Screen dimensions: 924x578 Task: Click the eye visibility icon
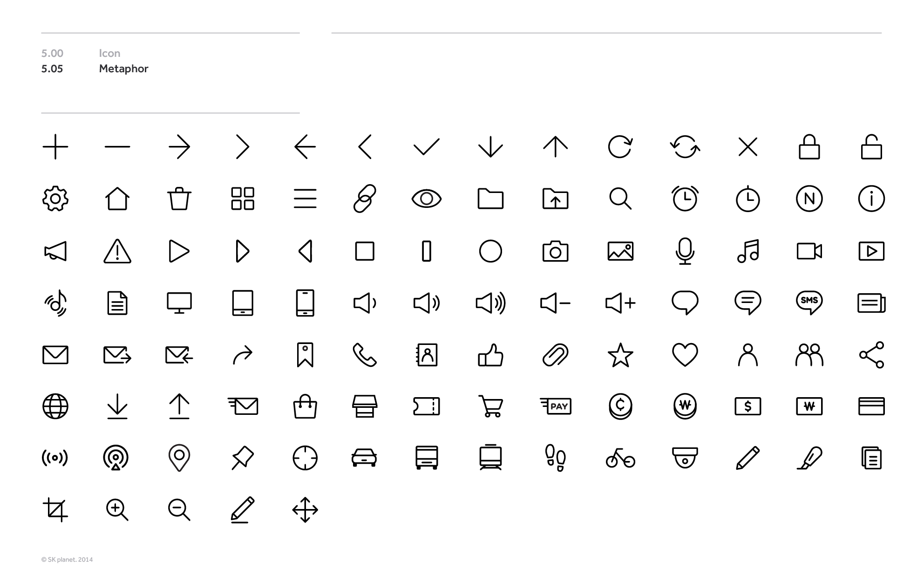point(427,199)
